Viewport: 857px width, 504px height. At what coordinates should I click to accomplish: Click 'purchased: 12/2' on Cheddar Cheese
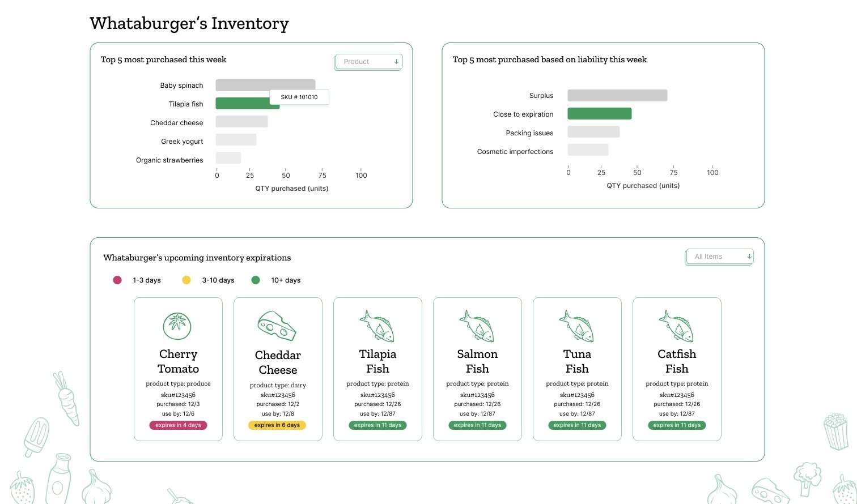[x=278, y=404]
